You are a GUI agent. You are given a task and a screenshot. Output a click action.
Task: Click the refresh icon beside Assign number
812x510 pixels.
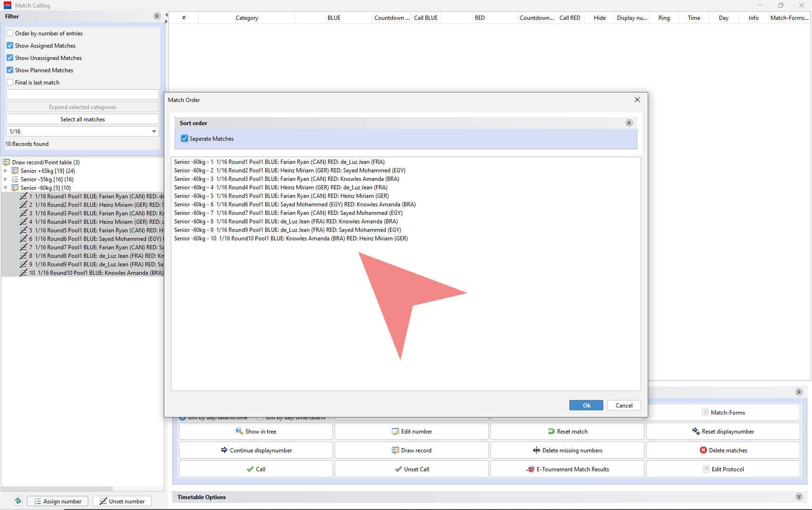(x=18, y=501)
